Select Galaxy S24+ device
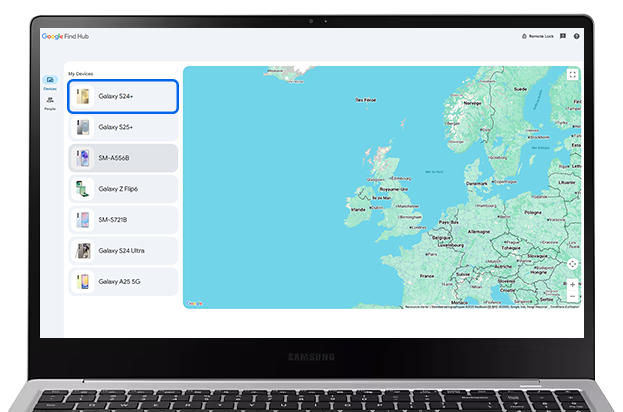Image resolution: width=623 pixels, height=412 pixels. pyautogui.click(x=123, y=96)
